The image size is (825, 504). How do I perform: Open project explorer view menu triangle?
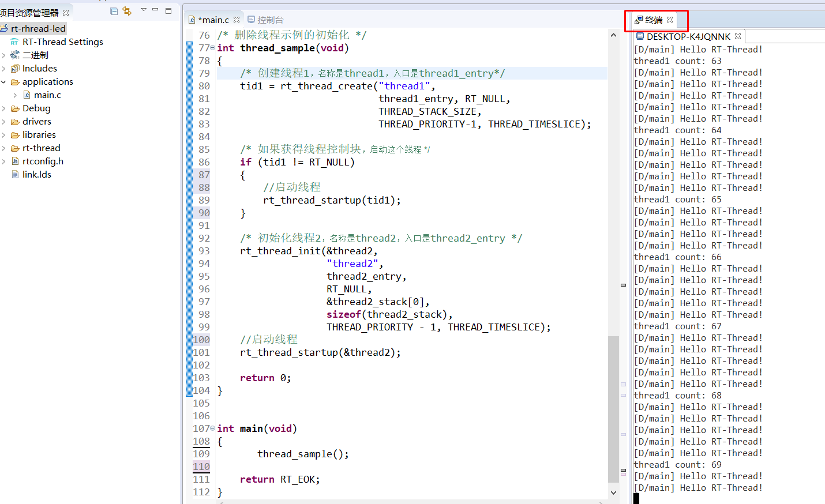pos(144,10)
